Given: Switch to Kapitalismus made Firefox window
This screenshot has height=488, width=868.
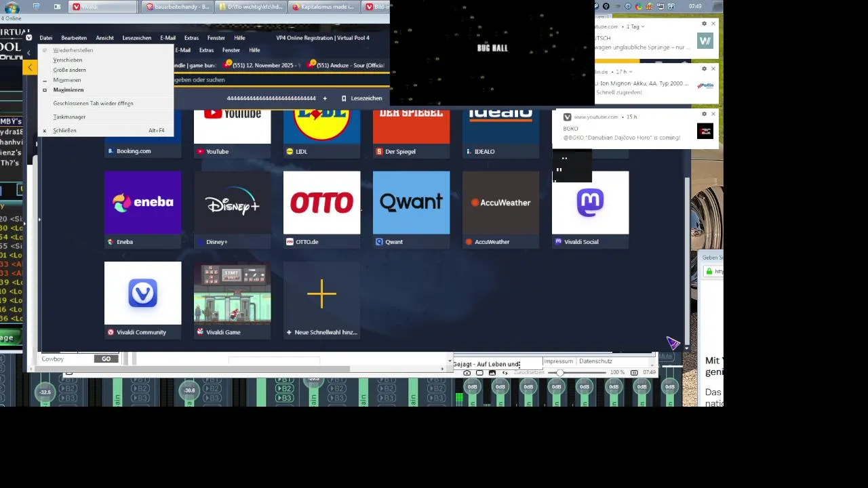Looking at the screenshot, I should [x=324, y=7].
